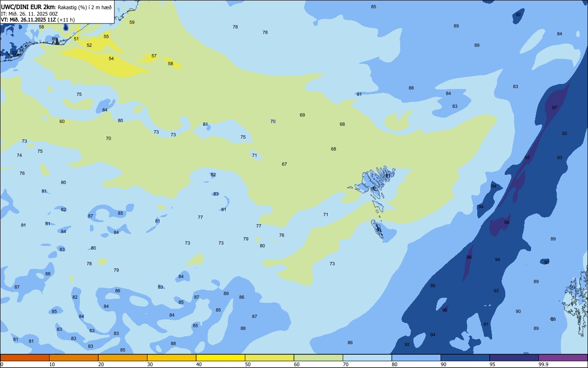This screenshot has width=588, height=368.
Task: Click the map value 60
Action: click(62, 121)
